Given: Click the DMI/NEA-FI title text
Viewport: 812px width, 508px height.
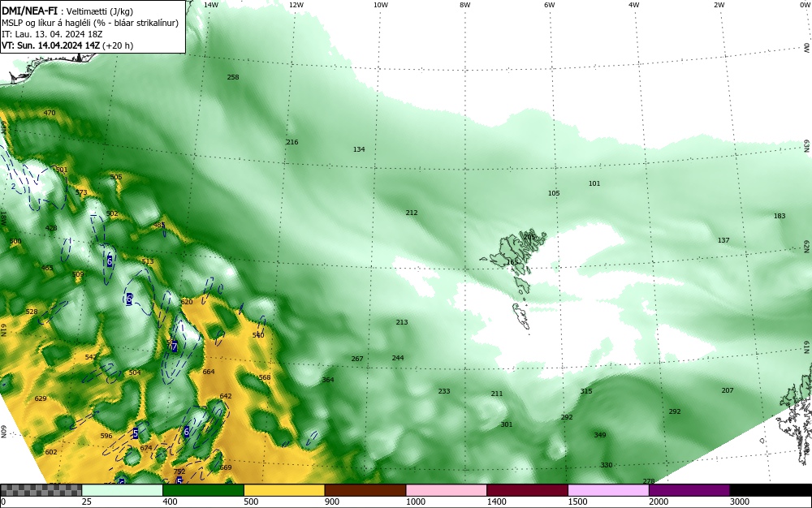Looking at the screenshot, I should click(x=29, y=11).
